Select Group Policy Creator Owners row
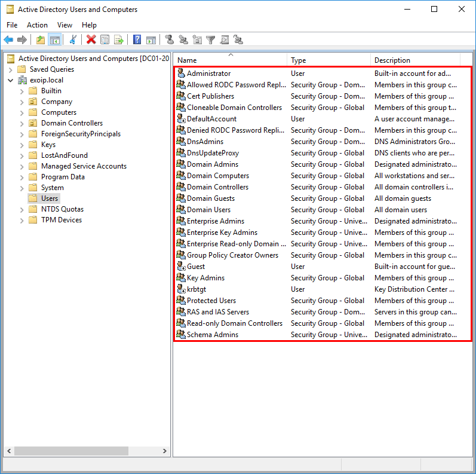The width and height of the screenshot is (476, 474). point(317,255)
